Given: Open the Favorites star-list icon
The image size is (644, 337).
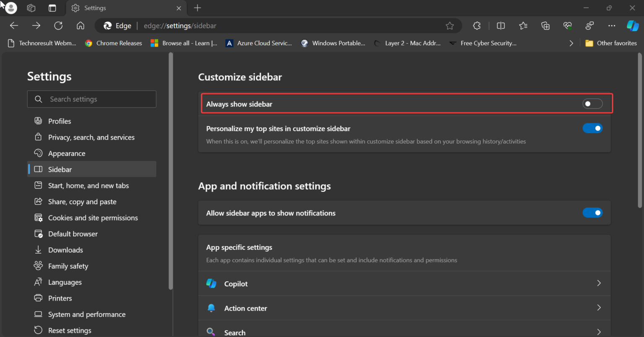Looking at the screenshot, I should (523, 26).
